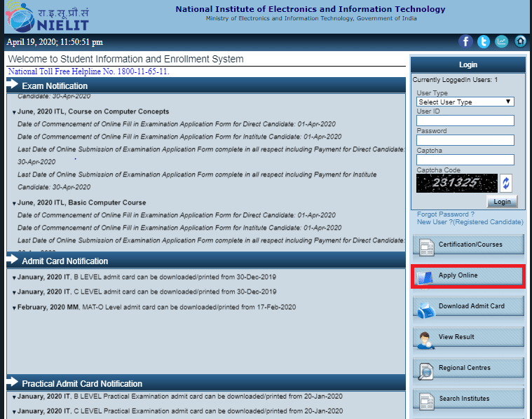This screenshot has height=419, width=532.
Task: Open Regional Centres menu button
Action: click(468, 368)
